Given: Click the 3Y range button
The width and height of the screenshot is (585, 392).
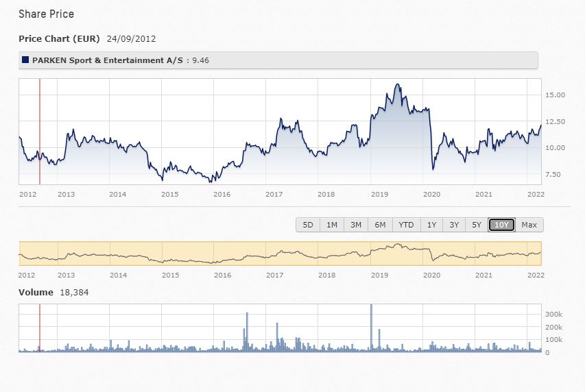Looking at the screenshot, I should [x=454, y=225].
